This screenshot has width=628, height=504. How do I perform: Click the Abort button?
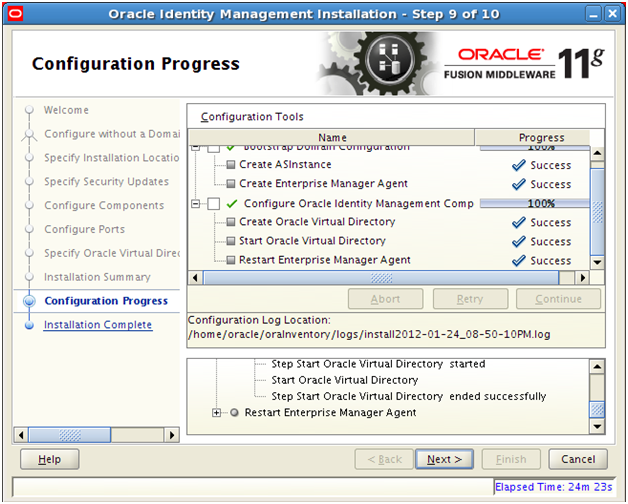(x=385, y=299)
